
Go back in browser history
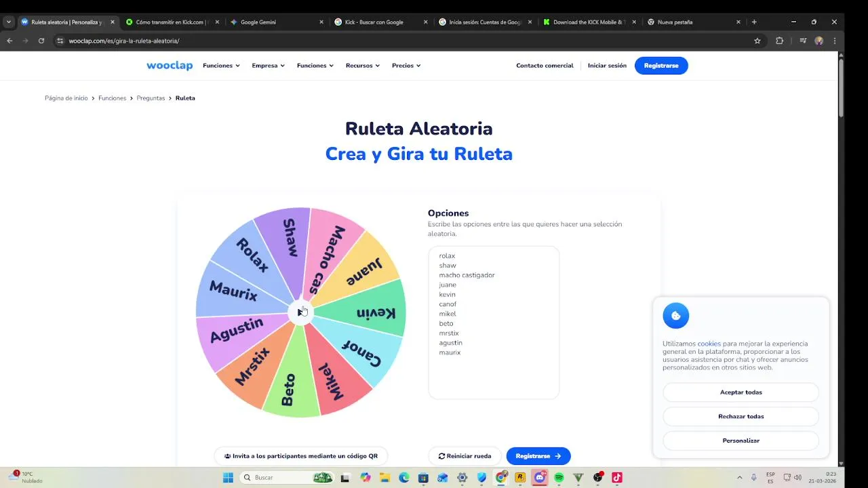9,41
